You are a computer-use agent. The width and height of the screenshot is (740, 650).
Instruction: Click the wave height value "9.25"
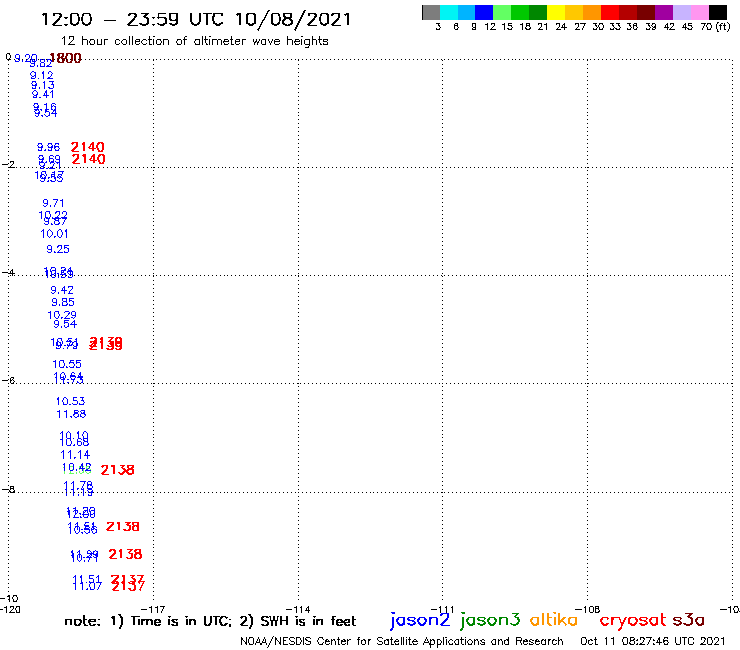[58, 249]
